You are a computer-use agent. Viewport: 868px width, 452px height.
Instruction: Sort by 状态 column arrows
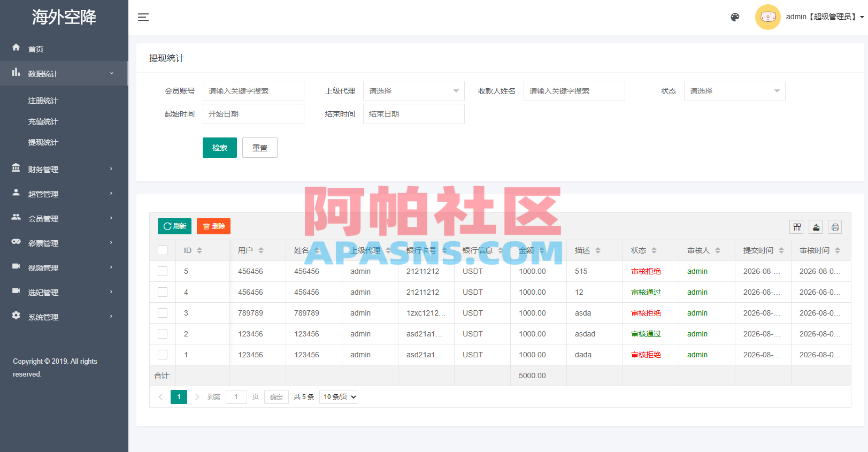(x=654, y=250)
